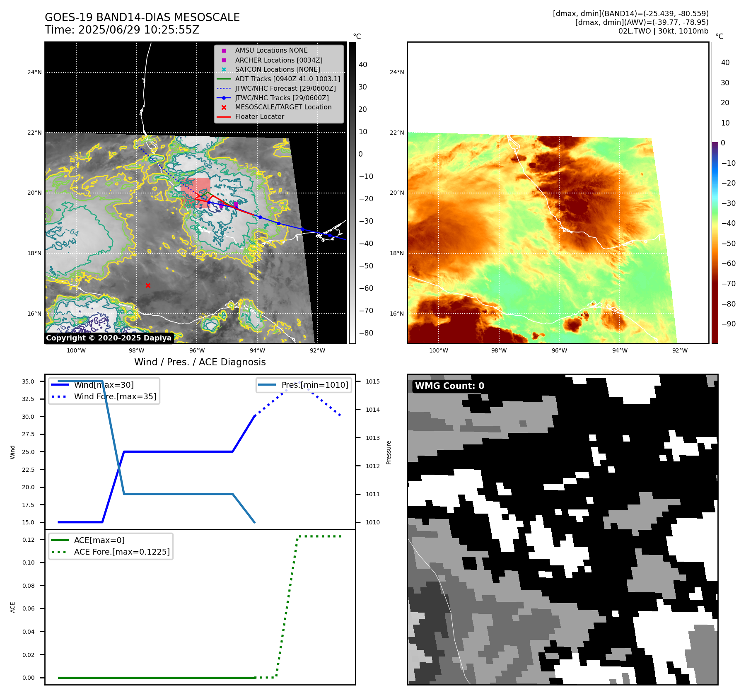The width and height of the screenshot is (746, 700).
Task: Click legend entry 'Floater Locater'
Action: coord(260,116)
